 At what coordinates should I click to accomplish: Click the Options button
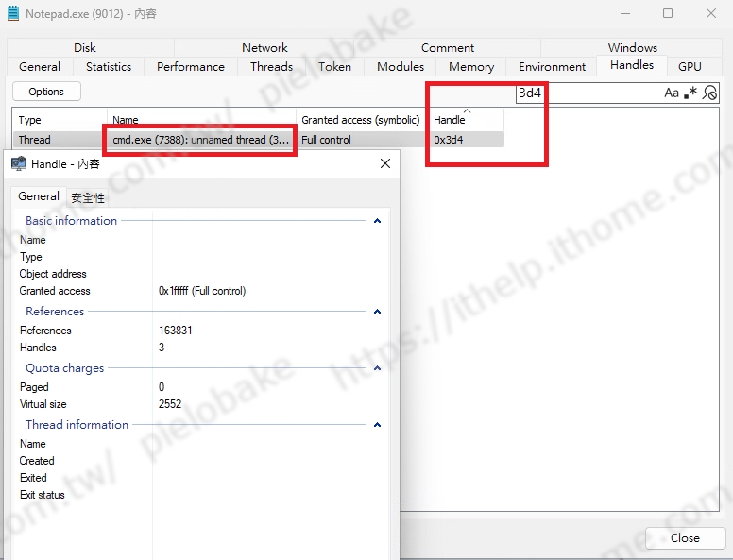pos(46,92)
